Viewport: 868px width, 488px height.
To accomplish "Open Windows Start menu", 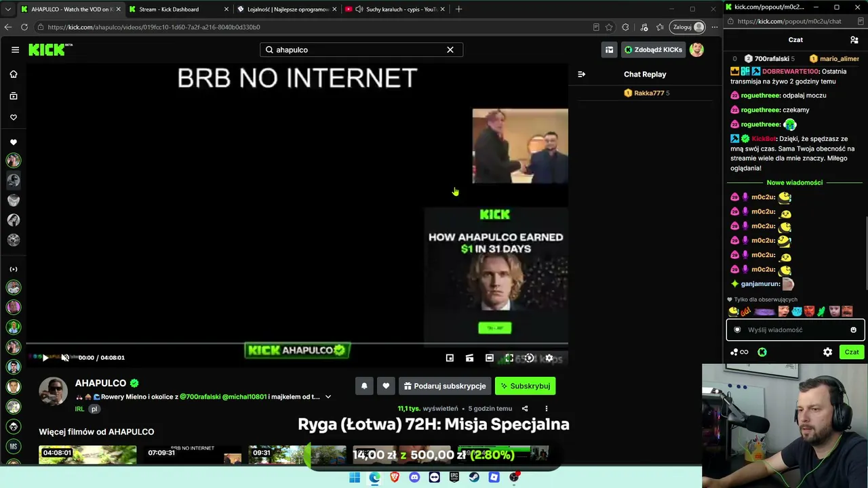I will [x=354, y=477].
